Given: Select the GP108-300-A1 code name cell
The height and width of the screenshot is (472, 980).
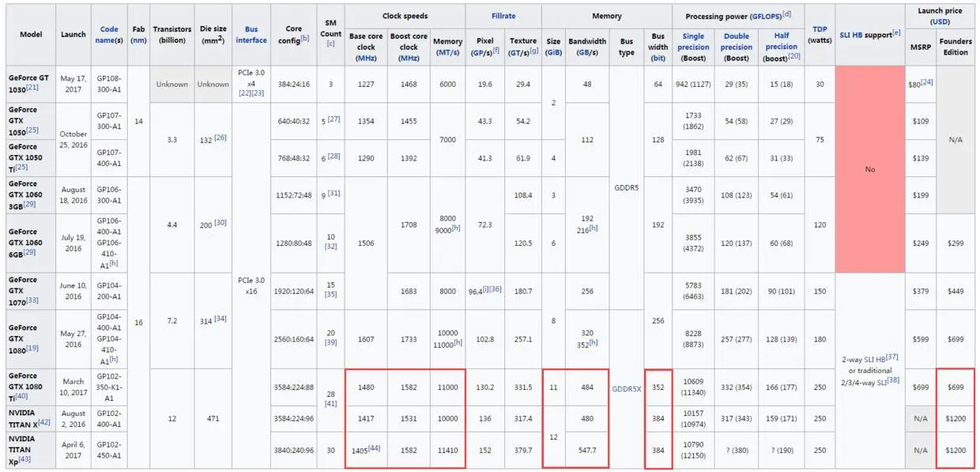Looking at the screenshot, I should pos(109,84).
